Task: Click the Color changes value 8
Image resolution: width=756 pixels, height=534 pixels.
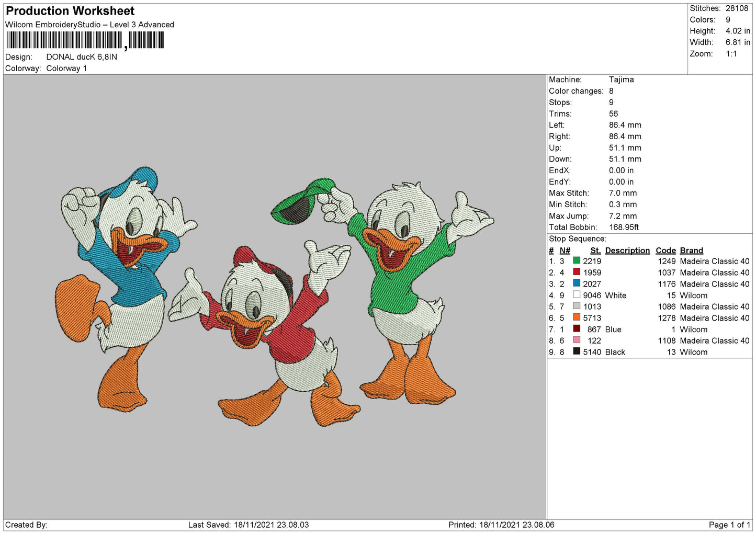Action: (x=611, y=91)
